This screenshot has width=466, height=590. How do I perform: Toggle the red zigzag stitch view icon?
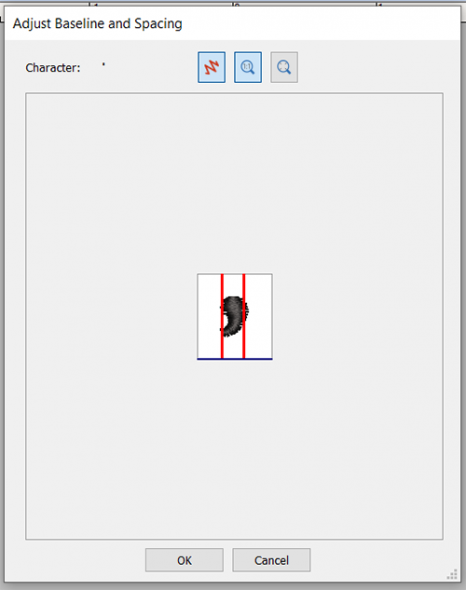coord(212,67)
